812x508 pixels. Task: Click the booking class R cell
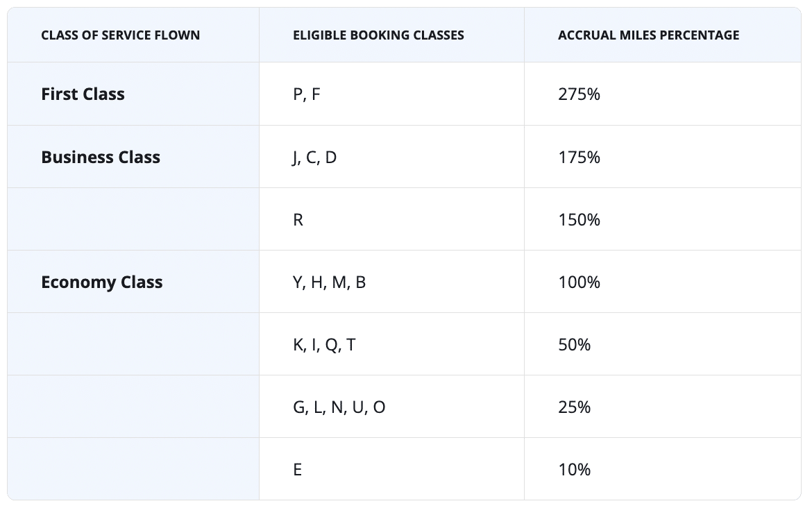click(298, 220)
